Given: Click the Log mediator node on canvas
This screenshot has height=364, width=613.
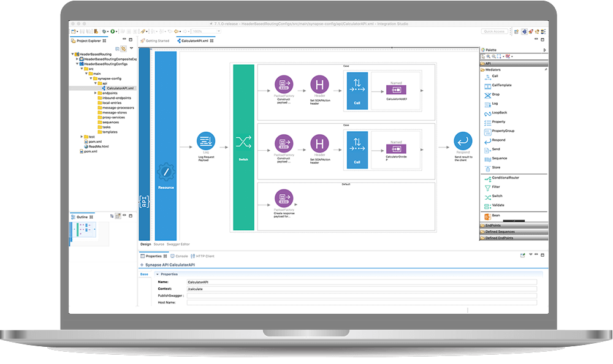Looking at the screenshot, I should click(x=205, y=142).
